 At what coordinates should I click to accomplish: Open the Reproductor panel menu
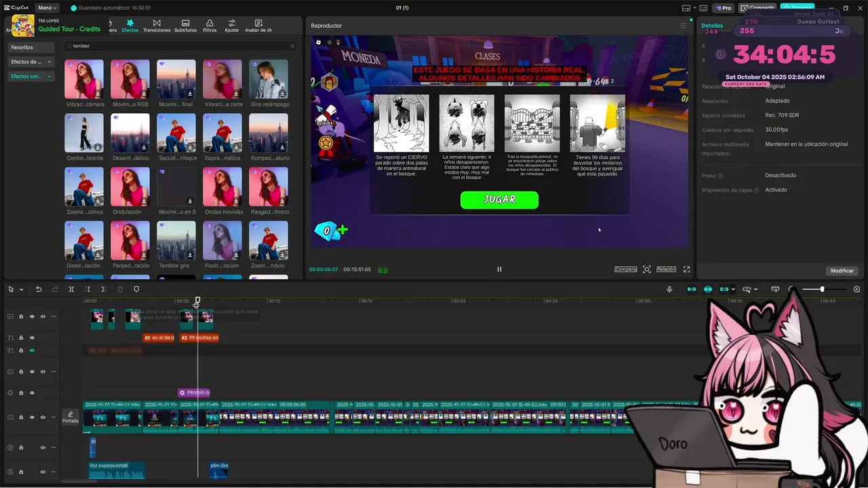pyautogui.click(x=683, y=26)
